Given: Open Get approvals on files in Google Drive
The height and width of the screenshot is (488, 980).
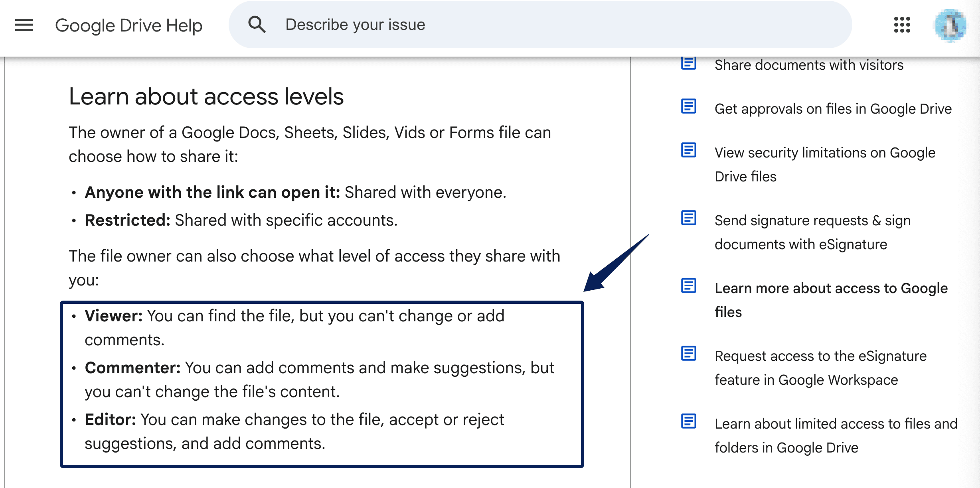Looking at the screenshot, I should click(833, 108).
